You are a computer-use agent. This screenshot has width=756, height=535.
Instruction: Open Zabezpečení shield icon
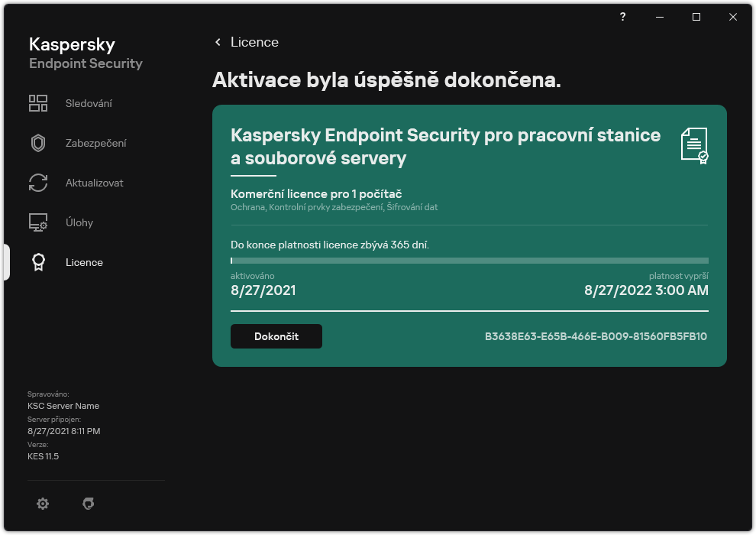coord(37,143)
